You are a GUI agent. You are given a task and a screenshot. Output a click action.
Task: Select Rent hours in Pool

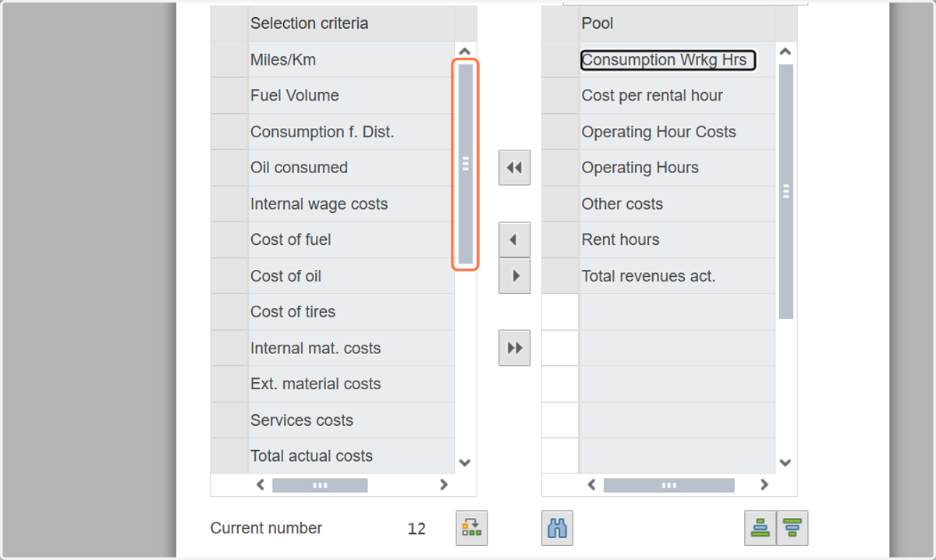(x=677, y=240)
